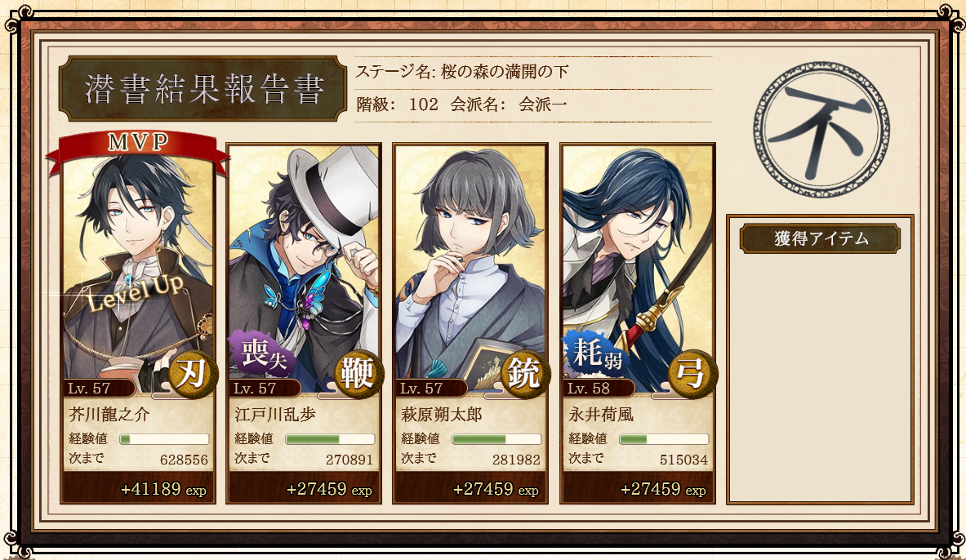966x560 pixels.
Task: Select 萩原朔太郎 character portrait
Action: [470, 268]
